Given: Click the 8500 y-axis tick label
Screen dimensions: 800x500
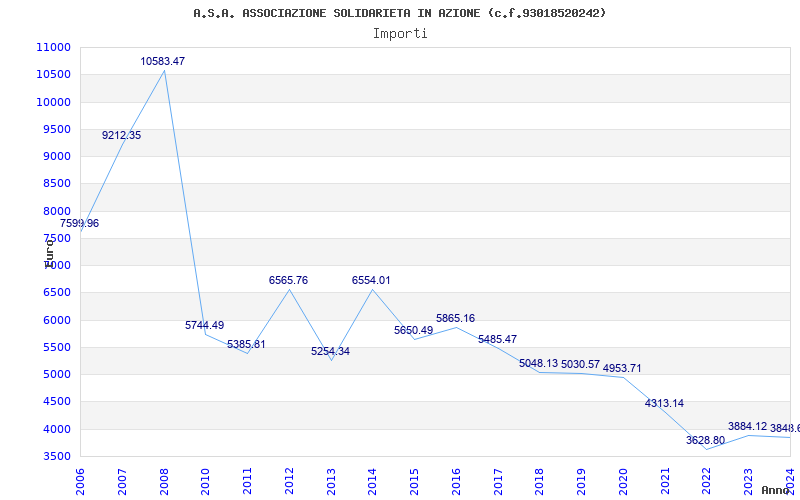Looking at the screenshot, I should point(56,184).
